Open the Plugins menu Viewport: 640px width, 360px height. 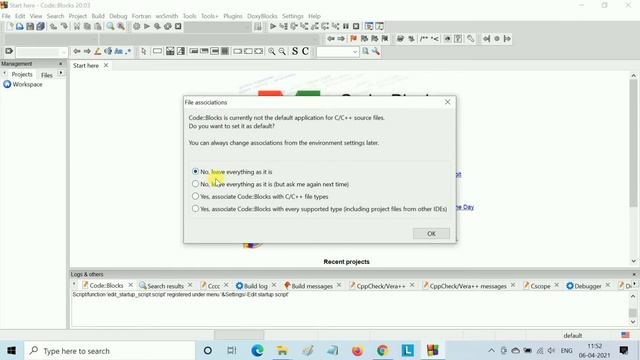click(233, 16)
